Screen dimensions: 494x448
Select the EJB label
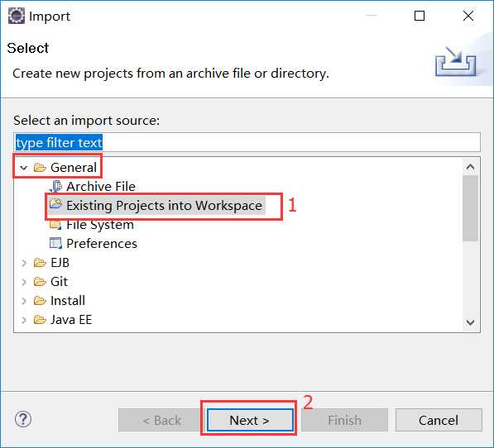click(x=60, y=263)
